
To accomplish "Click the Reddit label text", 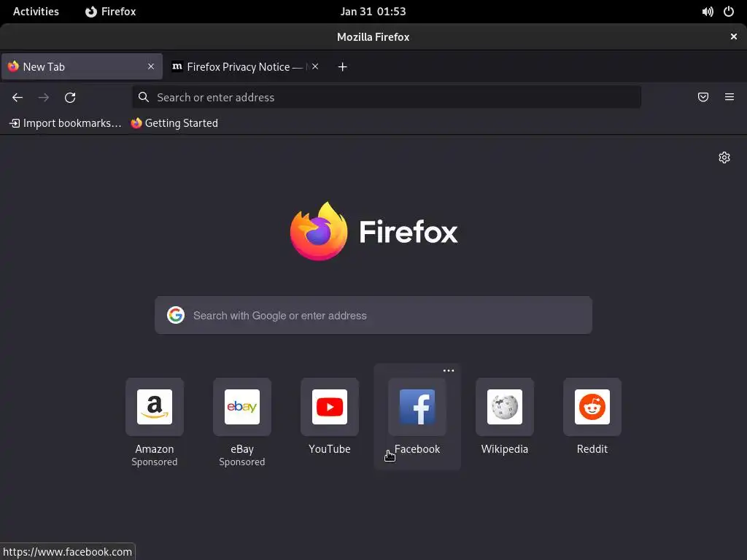I will coord(592,449).
